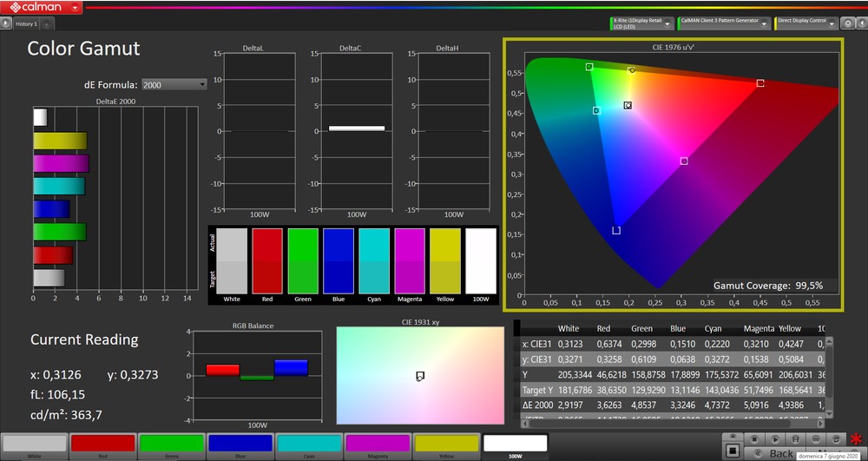This screenshot has height=461, width=868.
Task: Click the stop measurement icon
Action: pyautogui.click(x=756, y=439)
